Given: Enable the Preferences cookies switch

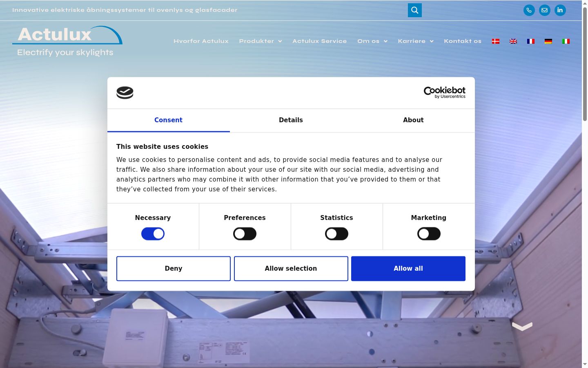Looking at the screenshot, I should pyautogui.click(x=245, y=234).
